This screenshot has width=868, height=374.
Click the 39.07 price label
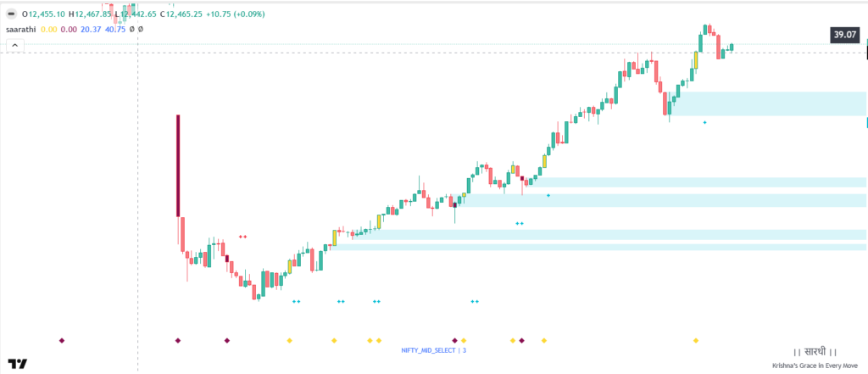[845, 35]
